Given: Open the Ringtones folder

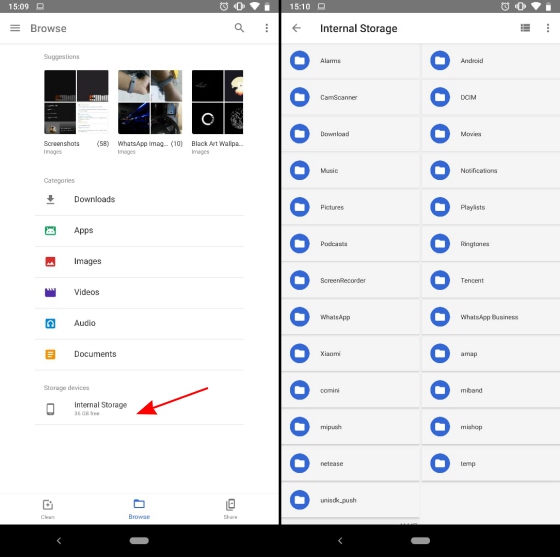Looking at the screenshot, I should click(x=491, y=244).
